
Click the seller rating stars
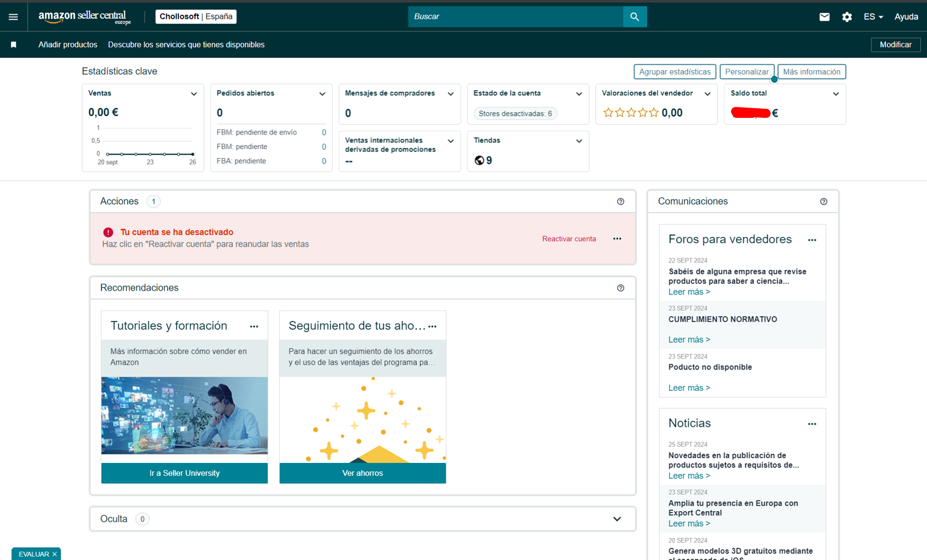tap(631, 112)
